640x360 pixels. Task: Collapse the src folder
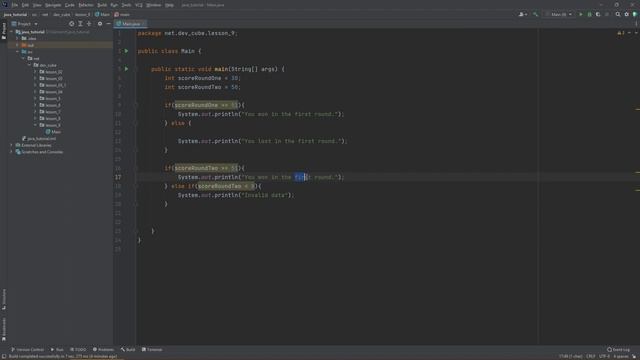(x=18, y=52)
